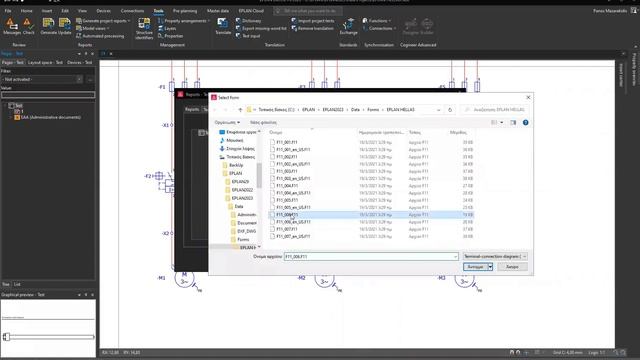Open Structure identifiers management

[x=144, y=29]
